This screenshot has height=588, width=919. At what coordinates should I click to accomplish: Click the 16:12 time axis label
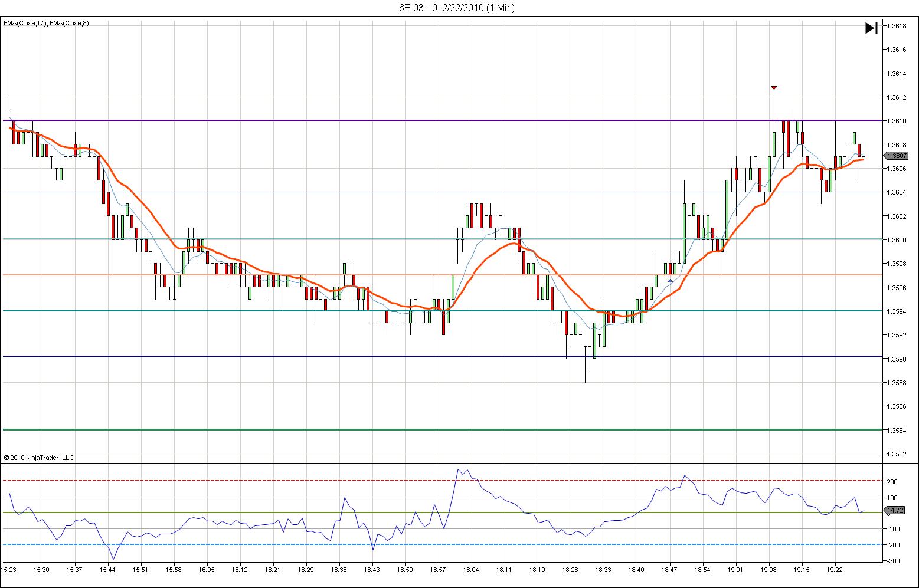tap(240, 570)
